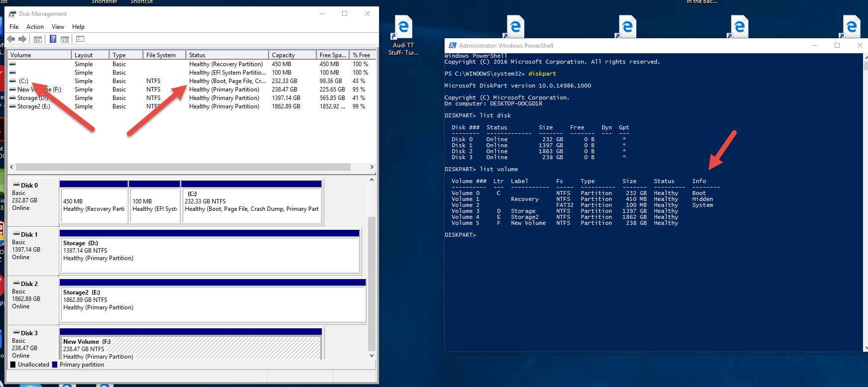Image resolution: width=868 pixels, height=387 pixels.
Task: Select the Disk 0 label in lower pane
Action: pyautogui.click(x=29, y=186)
